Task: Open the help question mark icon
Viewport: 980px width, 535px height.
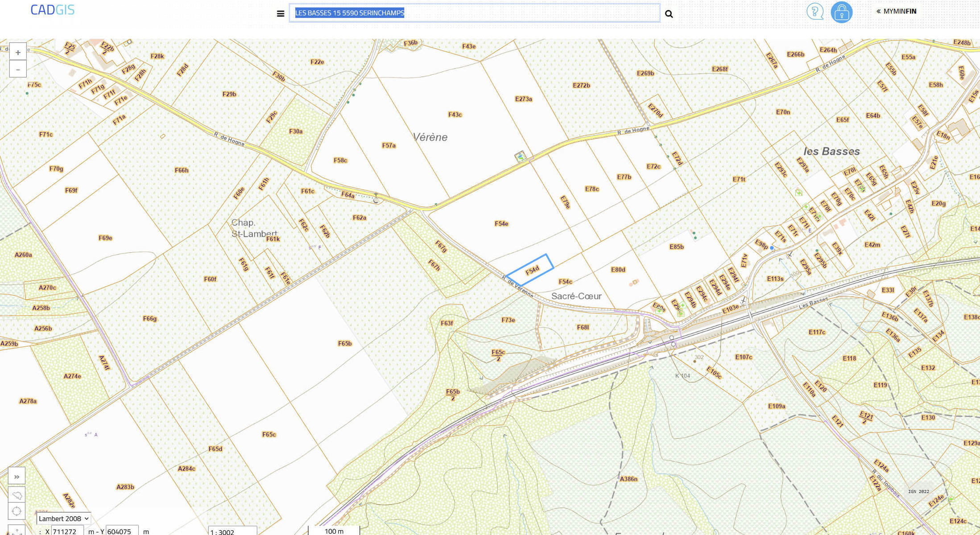Action: click(x=815, y=12)
